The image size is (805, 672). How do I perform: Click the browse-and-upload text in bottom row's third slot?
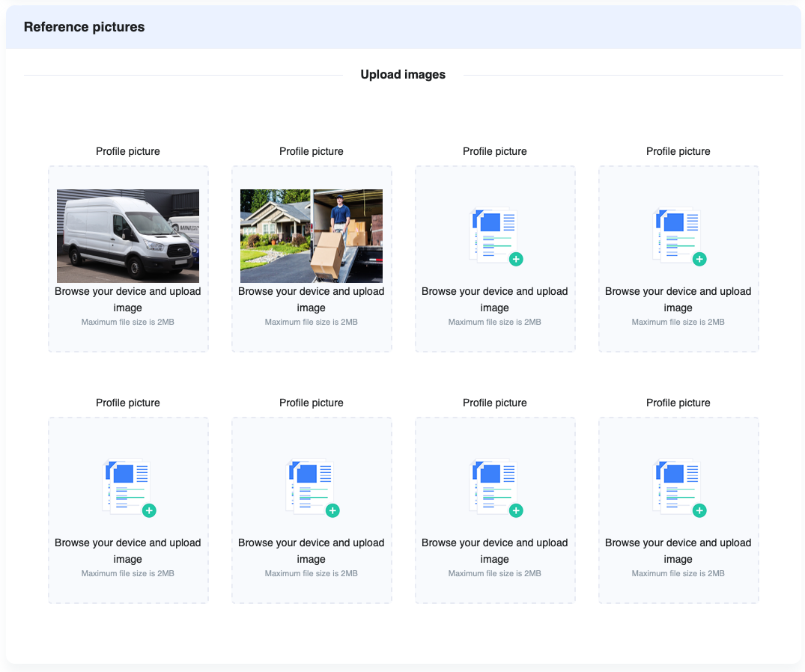(494, 551)
